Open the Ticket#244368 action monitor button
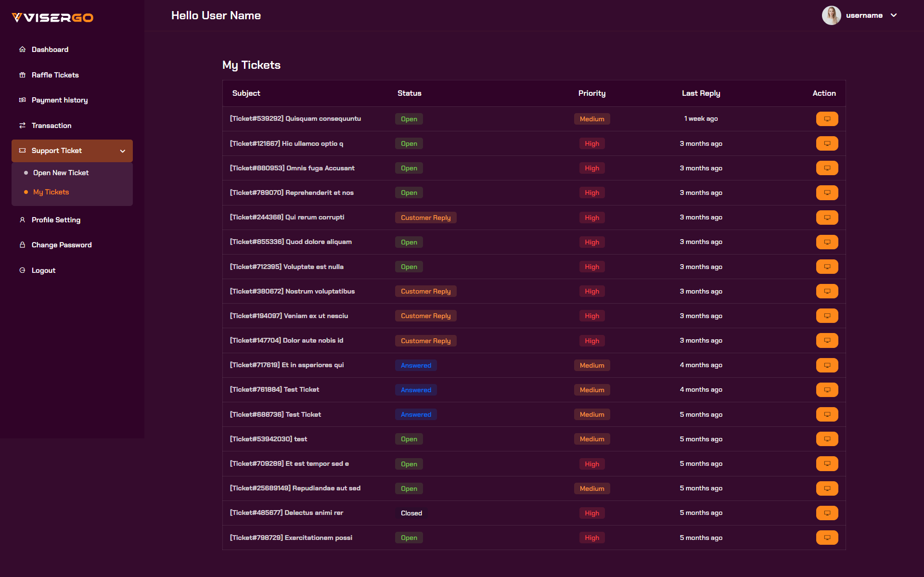 (x=827, y=218)
